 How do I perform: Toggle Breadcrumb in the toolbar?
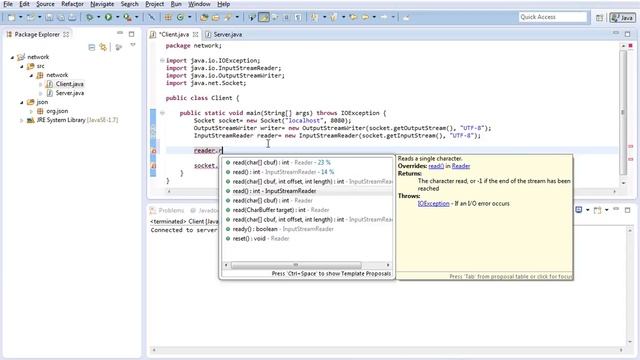[252, 18]
